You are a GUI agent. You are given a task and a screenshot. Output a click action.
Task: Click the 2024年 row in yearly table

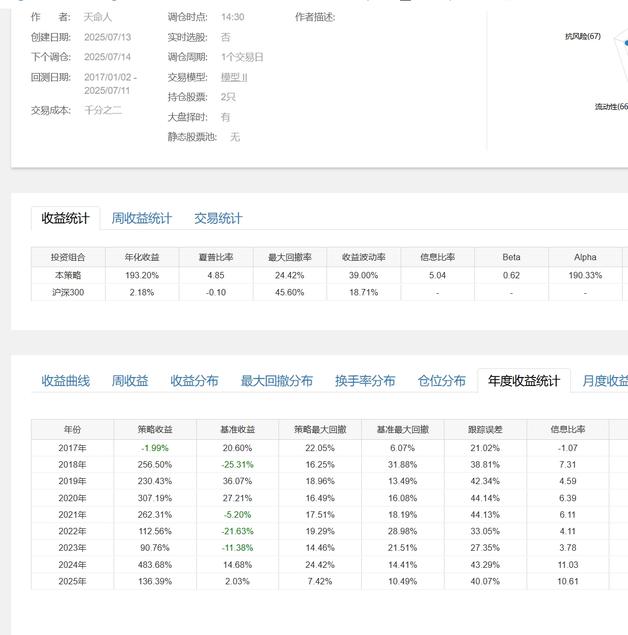pos(72,564)
